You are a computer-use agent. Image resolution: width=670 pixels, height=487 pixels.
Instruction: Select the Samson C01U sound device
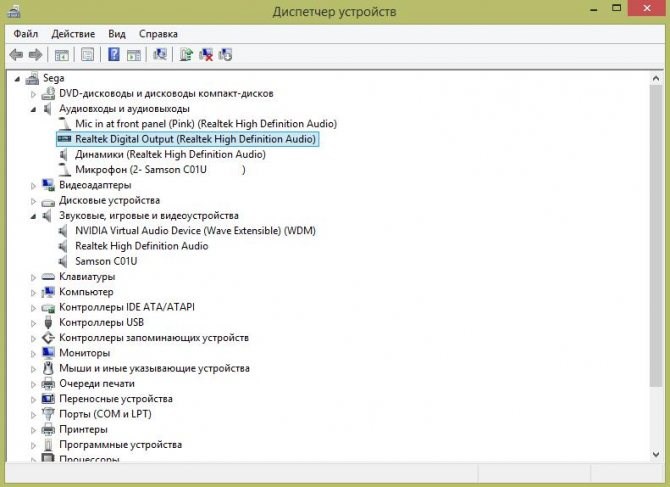click(x=106, y=261)
